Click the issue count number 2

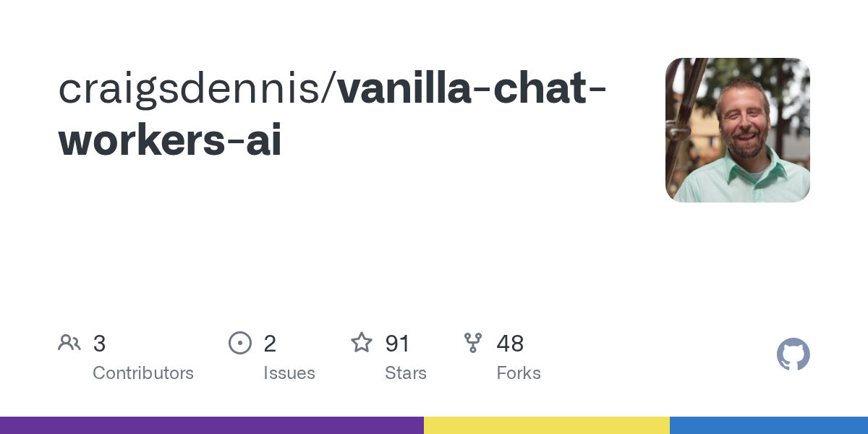(x=270, y=344)
